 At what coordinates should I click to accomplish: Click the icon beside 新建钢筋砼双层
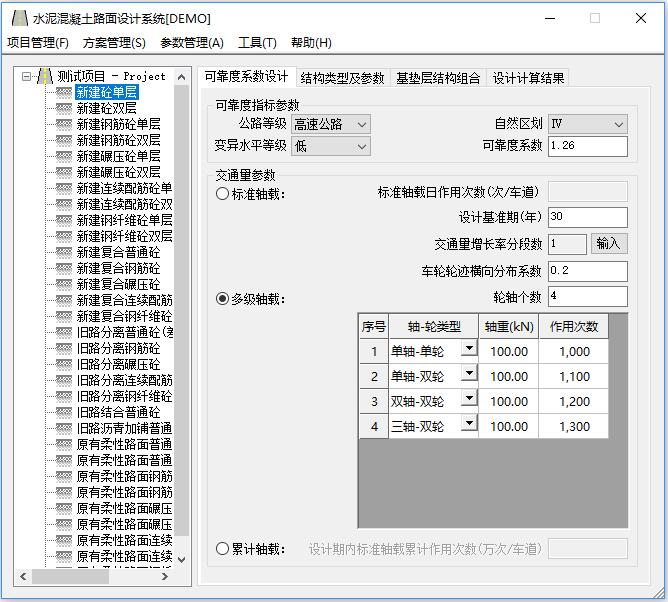pyautogui.click(x=64, y=141)
